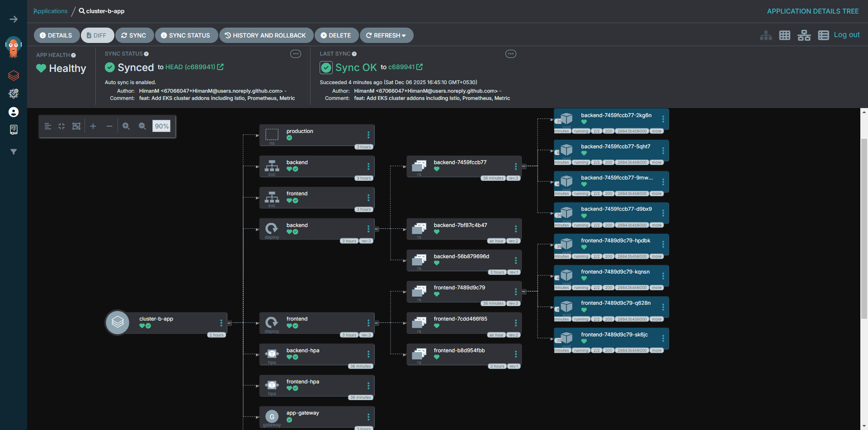Image resolution: width=868 pixels, height=430 pixels.
Task: Switch to list view of resources
Action: 823,35
